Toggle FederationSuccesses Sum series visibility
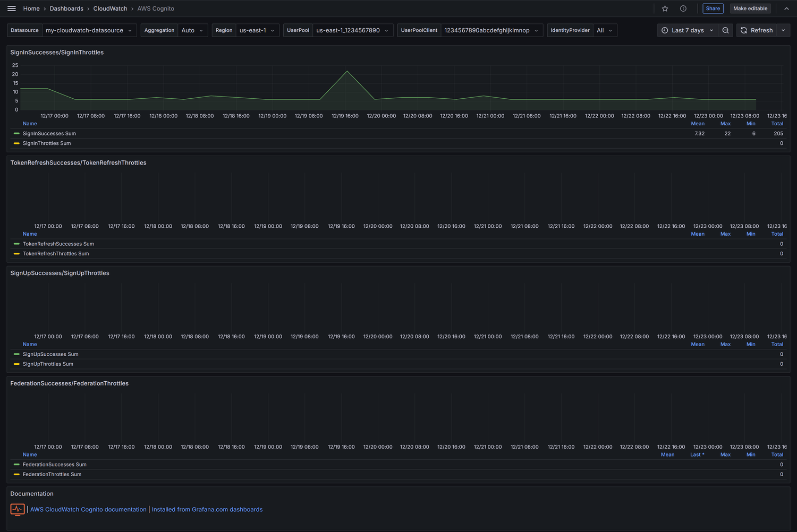The width and height of the screenshot is (797, 532). pyautogui.click(x=55, y=465)
